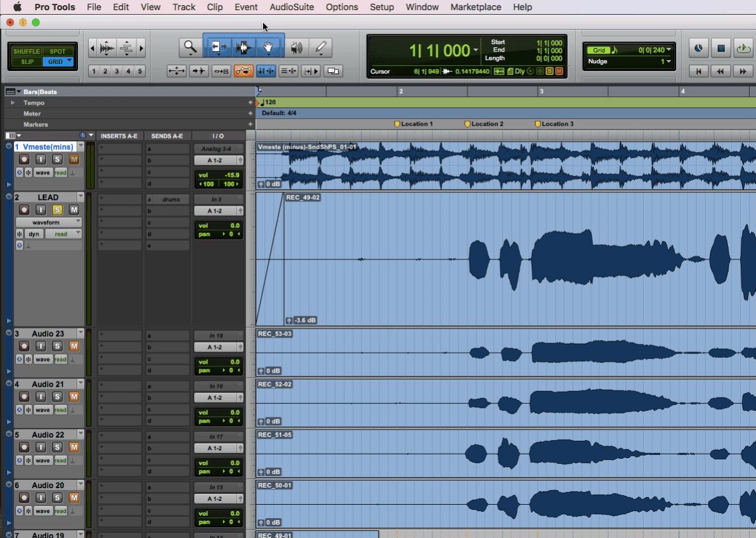Enable SPOT edit mode
The width and height of the screenshot is (756, 538).
[x=57, y=51]
